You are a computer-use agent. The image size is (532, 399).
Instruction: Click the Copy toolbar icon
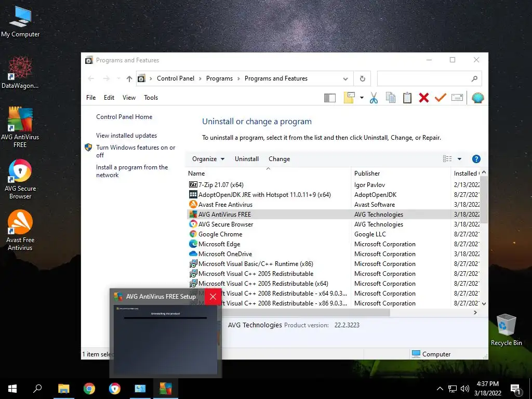pos(391,98)
